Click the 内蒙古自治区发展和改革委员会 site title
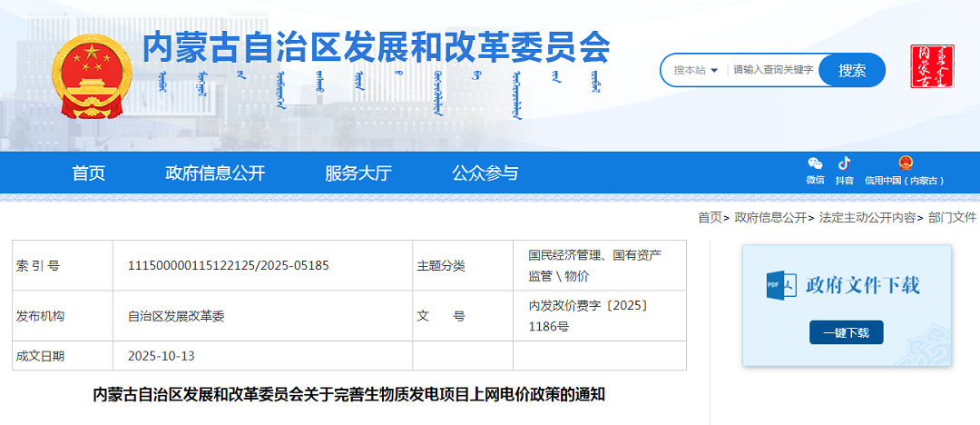This screenshot has height=425, width=980. coord(377,45)
